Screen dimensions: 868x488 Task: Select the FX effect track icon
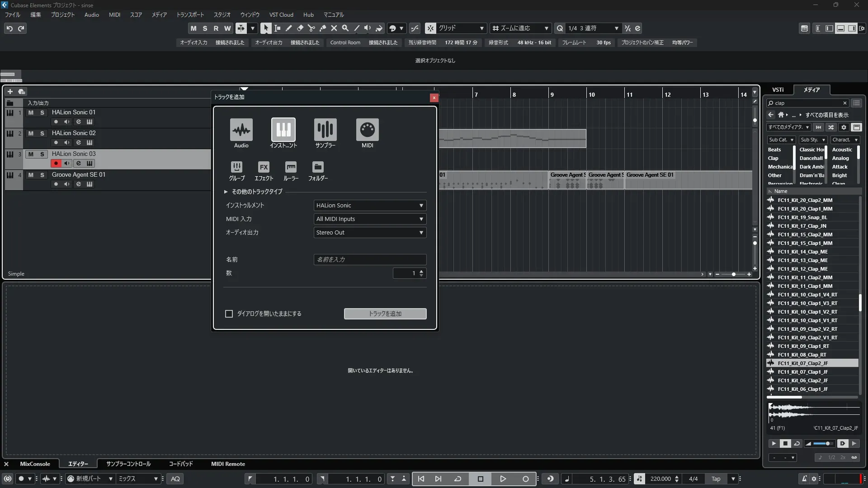pos(264,167)
